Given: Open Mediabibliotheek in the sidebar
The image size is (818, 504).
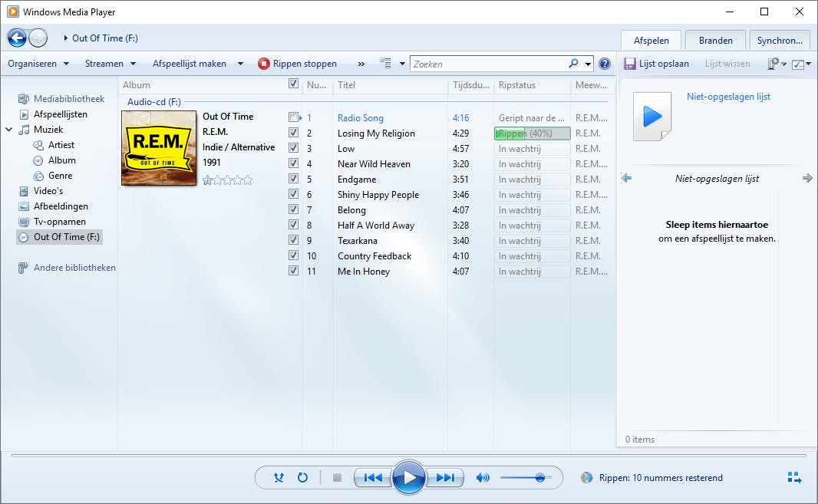Looking at the screenshot, I should (69, 99).
